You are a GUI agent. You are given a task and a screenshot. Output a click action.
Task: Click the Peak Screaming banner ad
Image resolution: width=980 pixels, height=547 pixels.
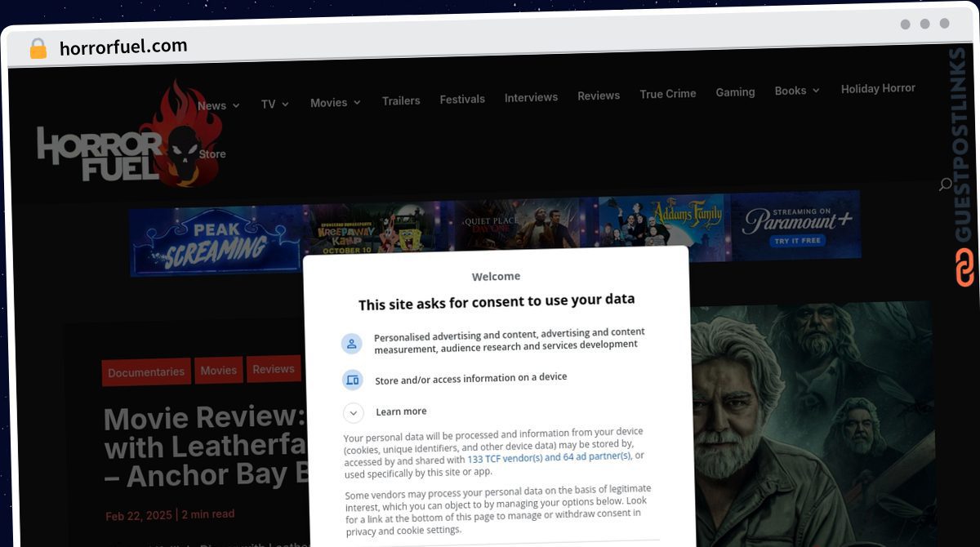coord(216,241)
